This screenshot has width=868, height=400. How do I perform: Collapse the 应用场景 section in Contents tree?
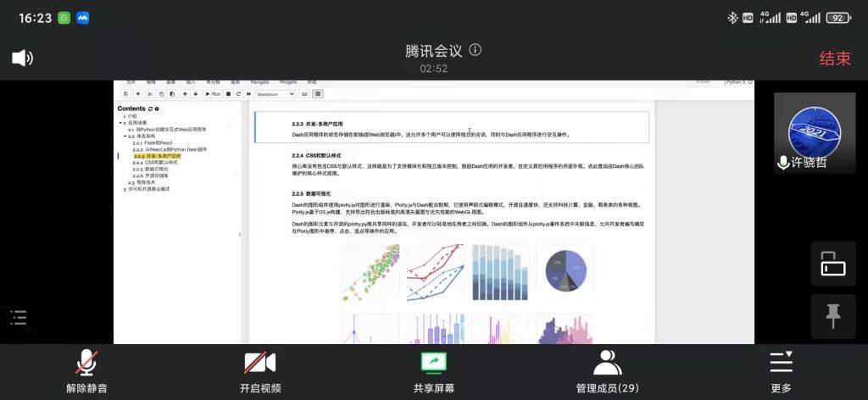tap(121, 123)
